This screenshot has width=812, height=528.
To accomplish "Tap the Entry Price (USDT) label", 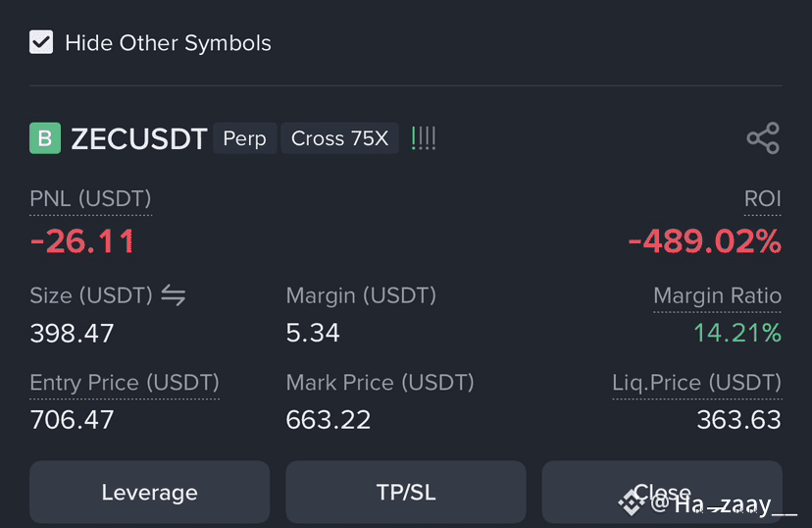I will click(x=125, y=383).
